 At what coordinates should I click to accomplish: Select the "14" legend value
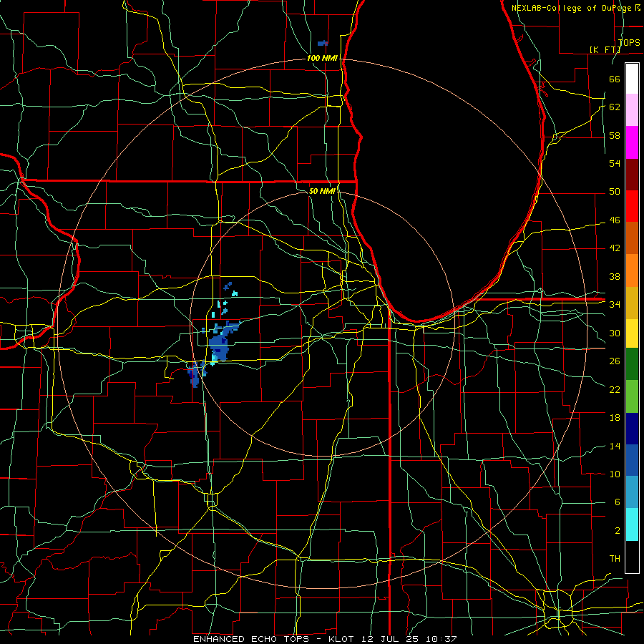click(615, 446)
